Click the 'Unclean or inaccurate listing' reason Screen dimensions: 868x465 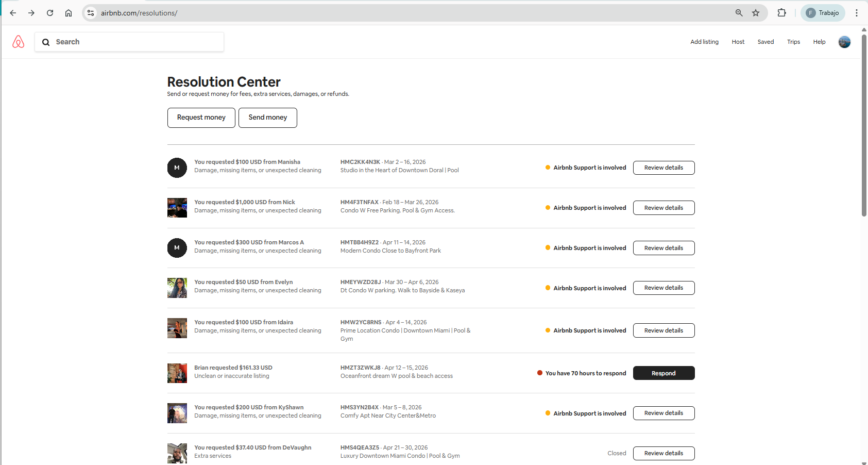pos(232,376)
